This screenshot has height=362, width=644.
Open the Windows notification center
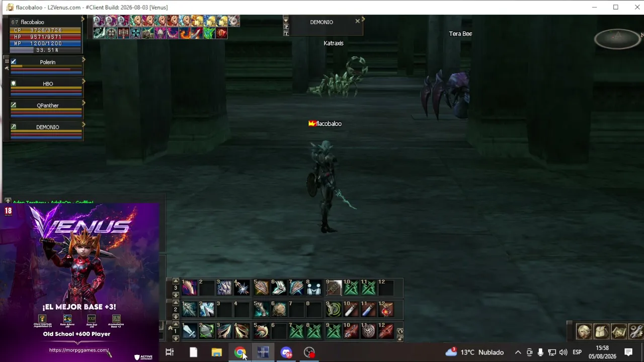click(628, 352)
